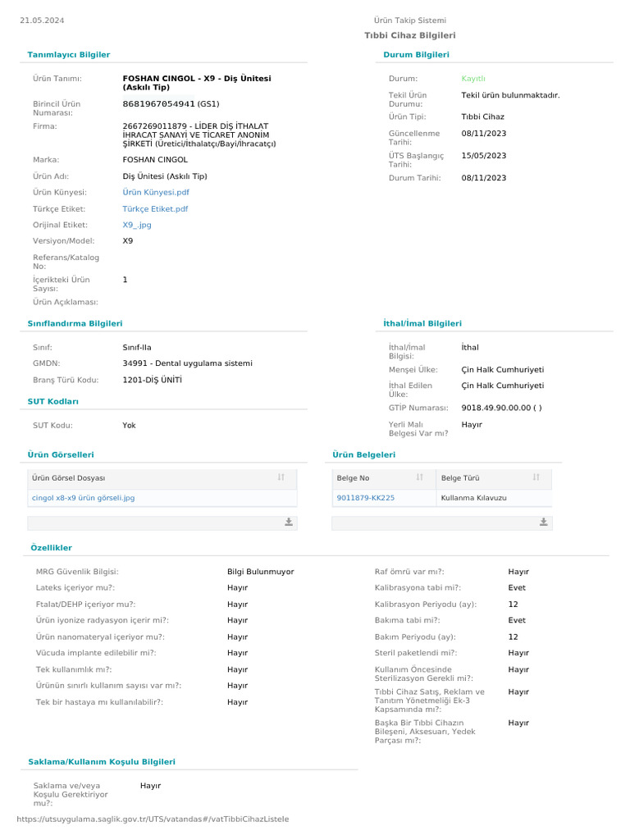Click the Ürün Adı value Diş Ünitesi (Askılı Tip)
The width and height of the screenshot is (630, 840).
[x=165, y=176]
